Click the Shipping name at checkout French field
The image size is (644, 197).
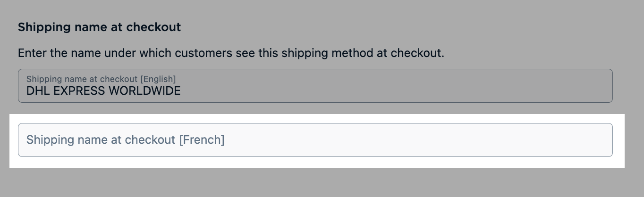(x=315, y=140)
